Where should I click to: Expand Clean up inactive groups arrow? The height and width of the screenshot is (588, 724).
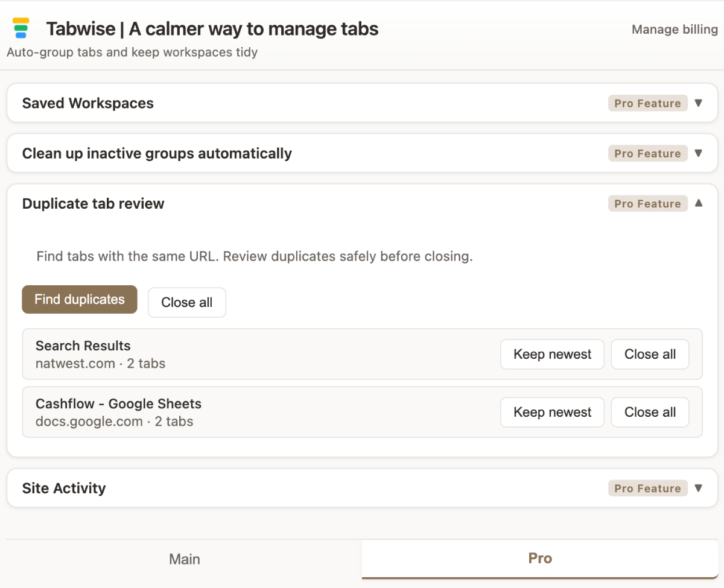[698, 153]
